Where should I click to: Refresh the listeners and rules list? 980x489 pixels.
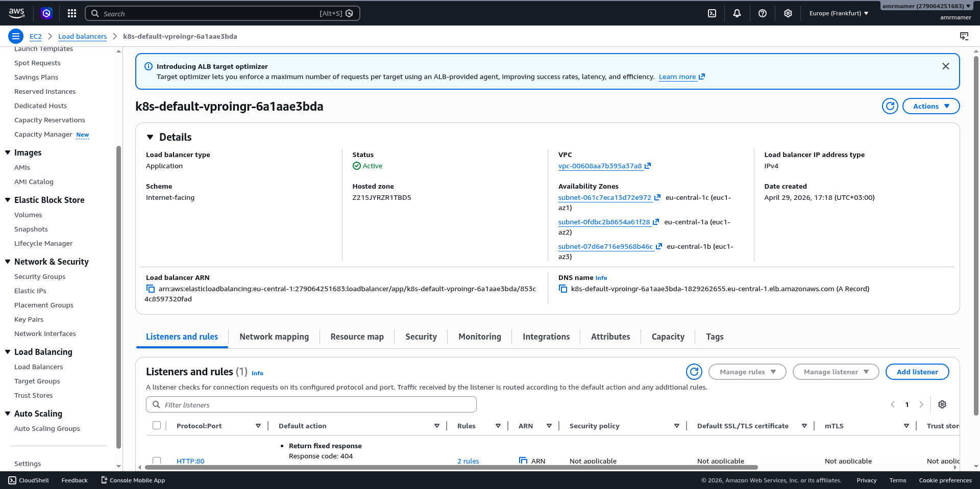coord(694,372)
